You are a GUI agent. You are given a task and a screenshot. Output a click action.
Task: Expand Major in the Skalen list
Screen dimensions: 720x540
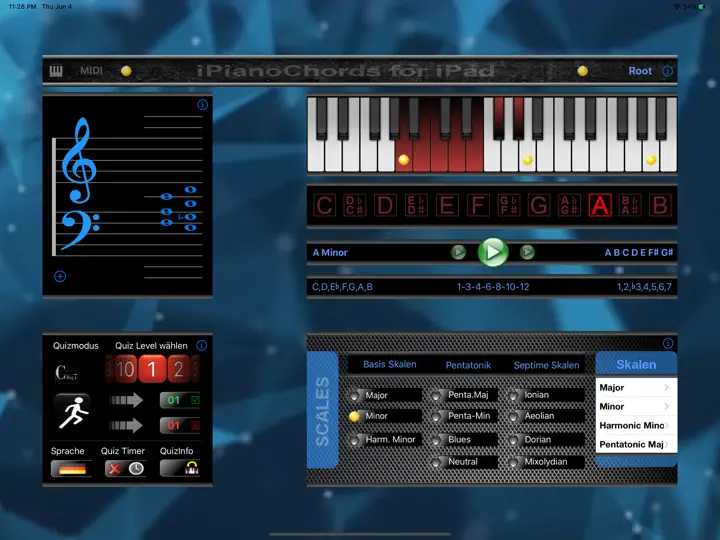[x=636, y=388]
